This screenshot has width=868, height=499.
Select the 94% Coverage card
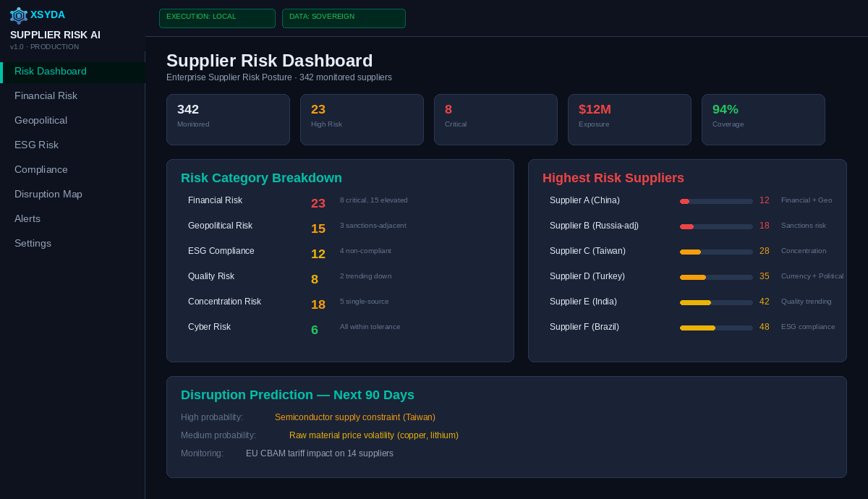pyautogui.click(x=763, y=119)
